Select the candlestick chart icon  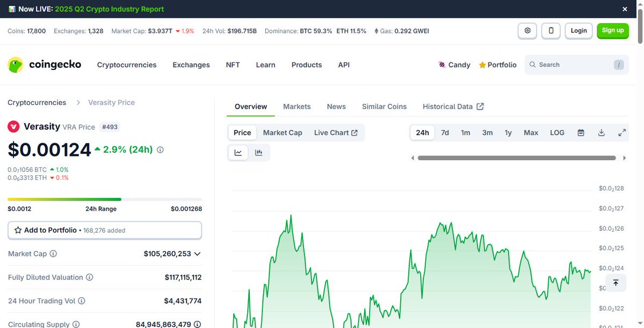pyautogui.click(x=259, y=153)
